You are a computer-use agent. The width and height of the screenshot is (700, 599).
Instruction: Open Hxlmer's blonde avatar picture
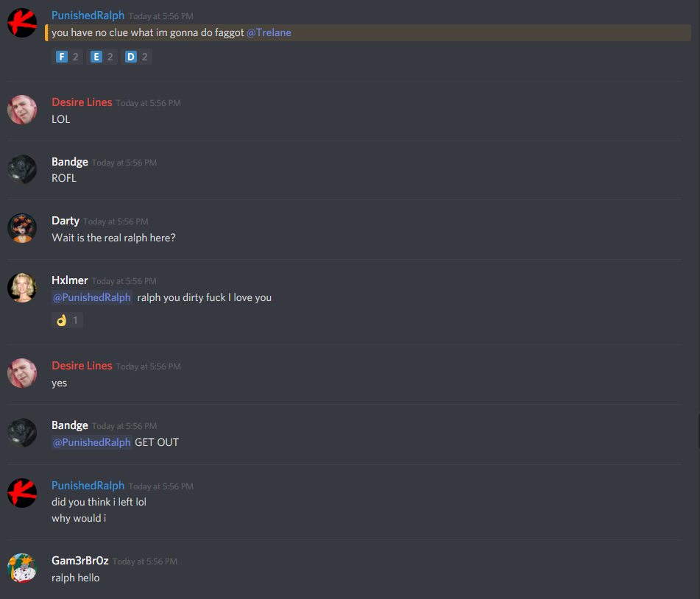pyautogui.click(x=22, y=288)
